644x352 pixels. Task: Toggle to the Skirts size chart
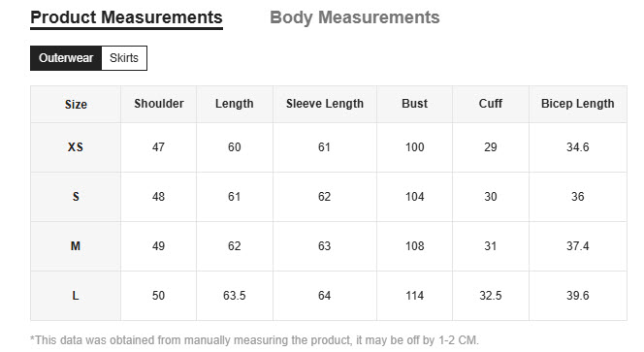(x=124, y=58)
